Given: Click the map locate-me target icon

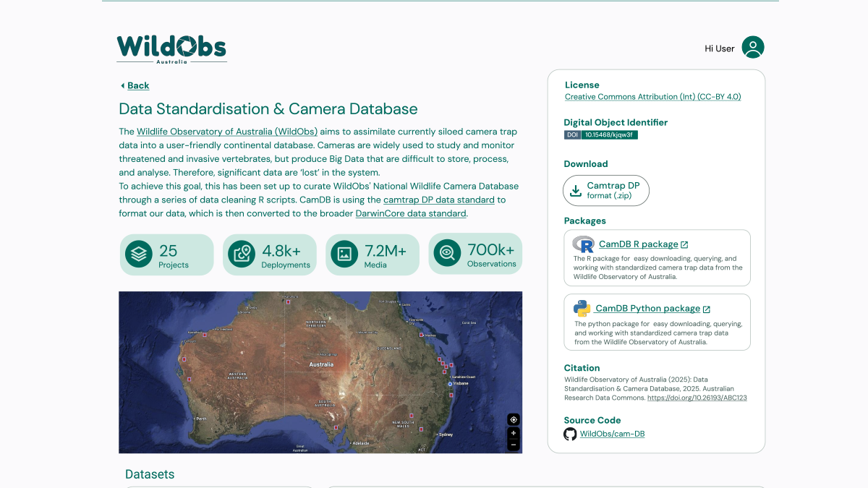Looking at the screenshot, I should click(x=514, y=419).
